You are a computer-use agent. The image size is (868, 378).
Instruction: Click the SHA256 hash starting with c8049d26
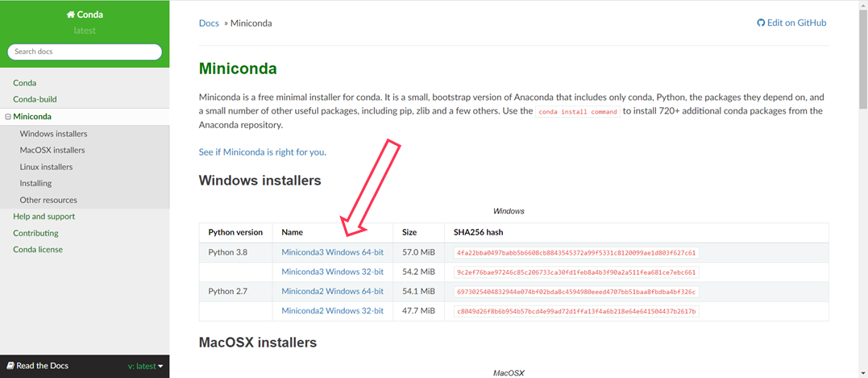(x=576, y=312)
